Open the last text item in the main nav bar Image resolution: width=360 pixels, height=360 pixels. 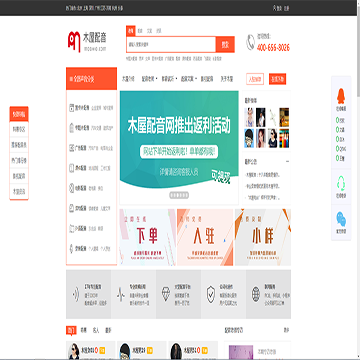point(227,79)
